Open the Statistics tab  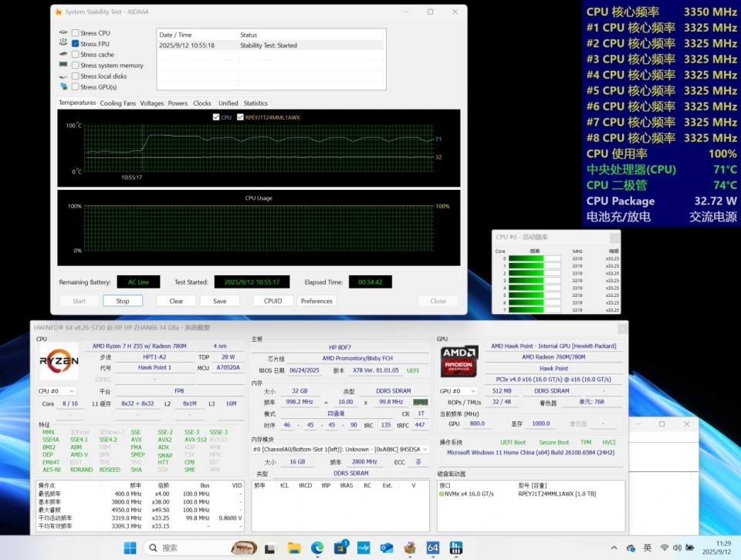click(x=255, y=103)
